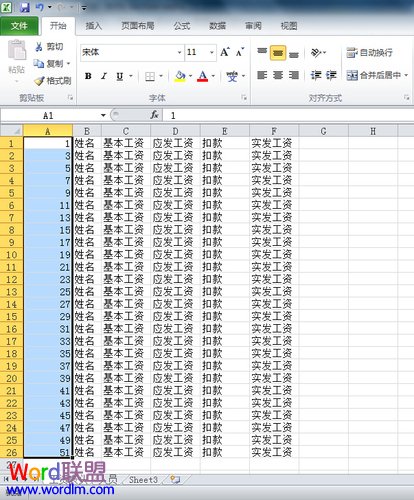This screenshot has height=500, width=414.
Task: Toggle italic formatting
Action: tap(104, 76)
